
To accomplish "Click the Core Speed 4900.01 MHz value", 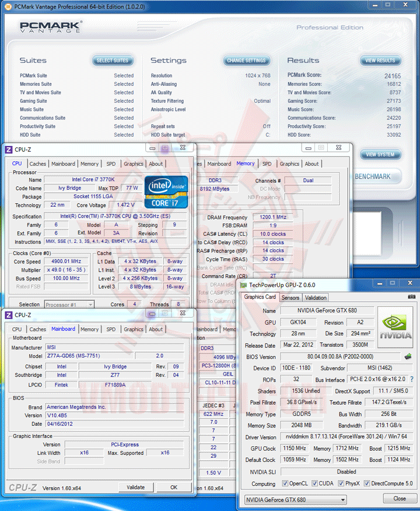I will [x=66, y=262].
